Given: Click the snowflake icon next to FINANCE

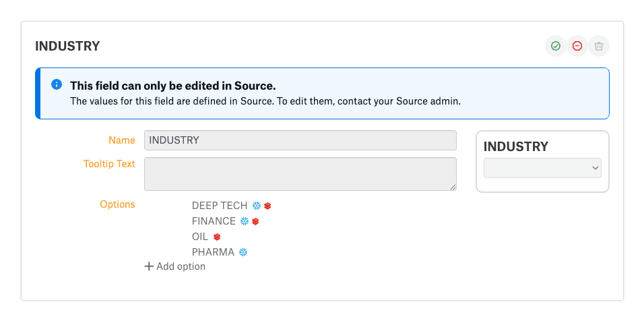Looking at the screenshot, I should tap(245, 221).
